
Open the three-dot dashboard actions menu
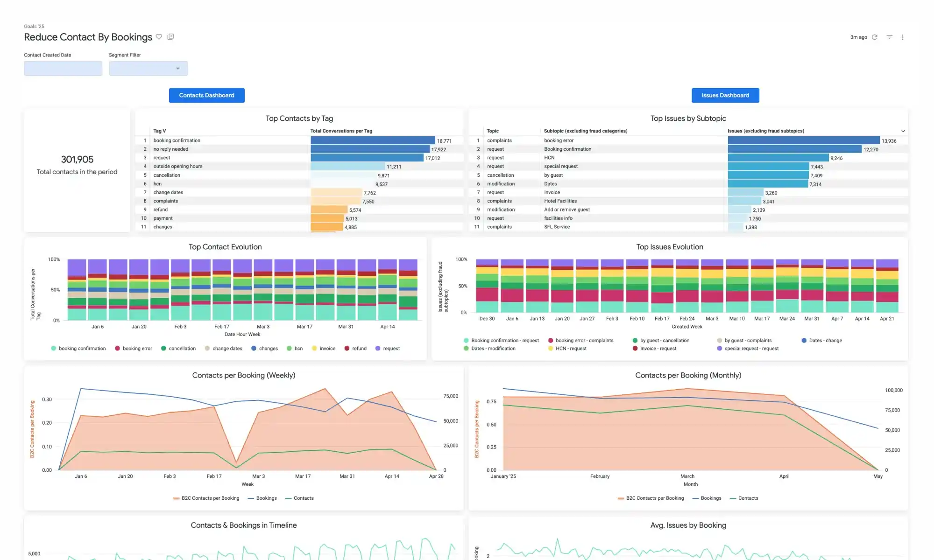(x=902, y=37)
